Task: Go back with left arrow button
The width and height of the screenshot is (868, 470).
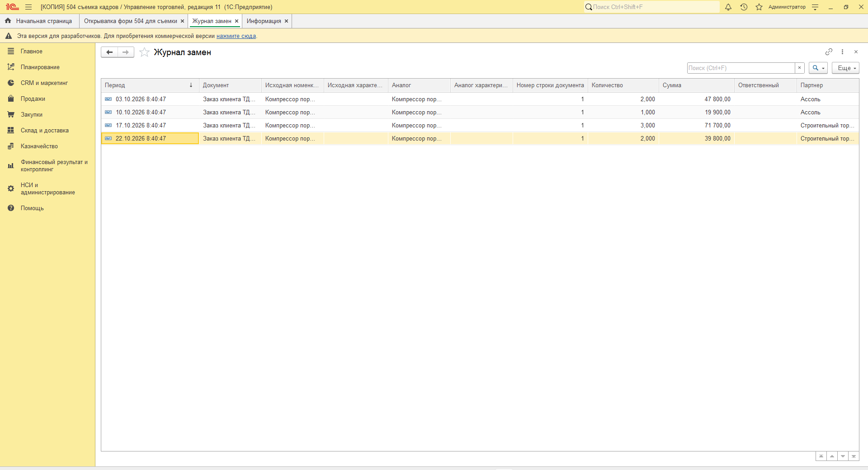Action: tap(109, 52)
